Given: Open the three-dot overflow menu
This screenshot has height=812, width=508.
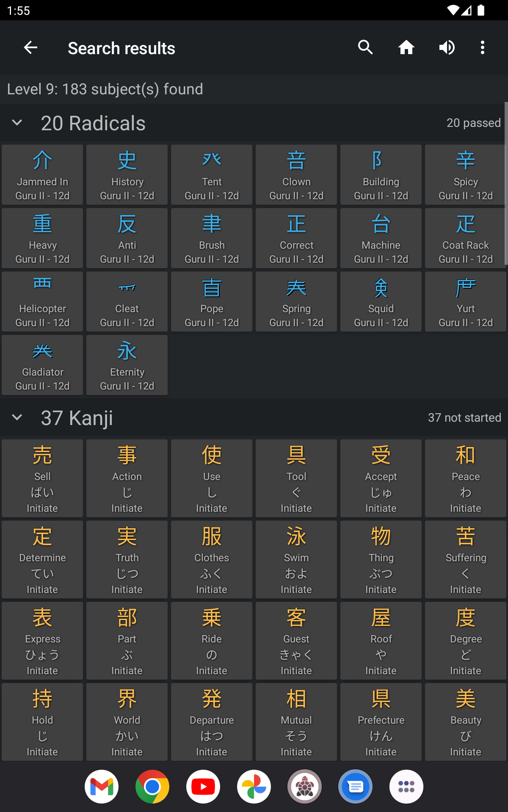Looking at the screenshot, I should pyautogui.click(x=482, y=48).
